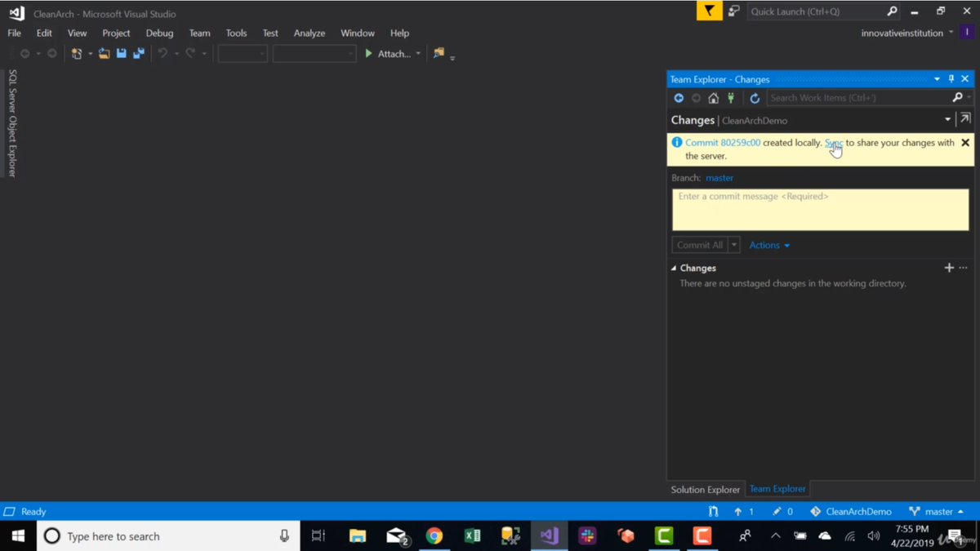Click the feedback icon beside Quick Launch
Screen dimensions: 980x551
(733, 11)
